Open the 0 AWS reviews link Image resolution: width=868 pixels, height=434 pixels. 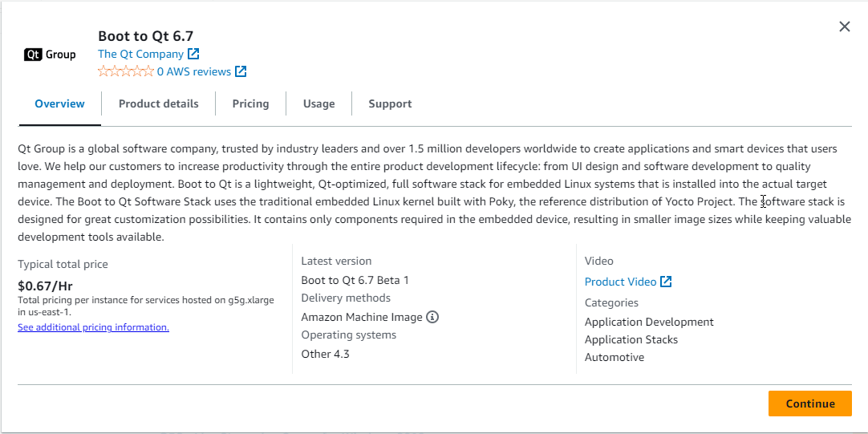coord(193,71)
